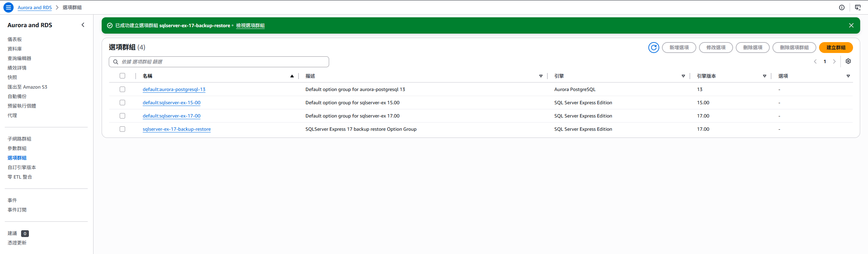
Task: Select the default:sqlserver-ex-17-00 row checkbox
Action: click(122, 116)
